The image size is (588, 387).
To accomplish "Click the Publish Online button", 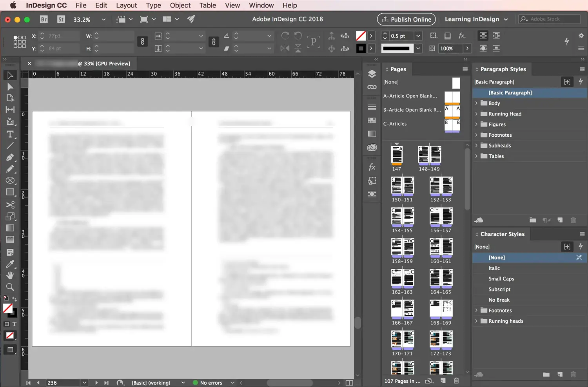I will coord(406,19).
